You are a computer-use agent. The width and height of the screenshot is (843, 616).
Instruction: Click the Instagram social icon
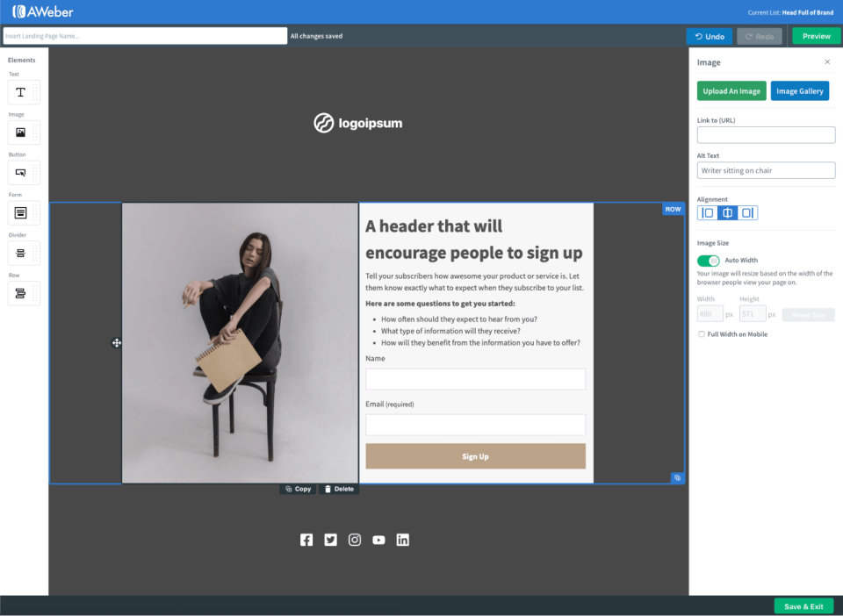(354, 540)
